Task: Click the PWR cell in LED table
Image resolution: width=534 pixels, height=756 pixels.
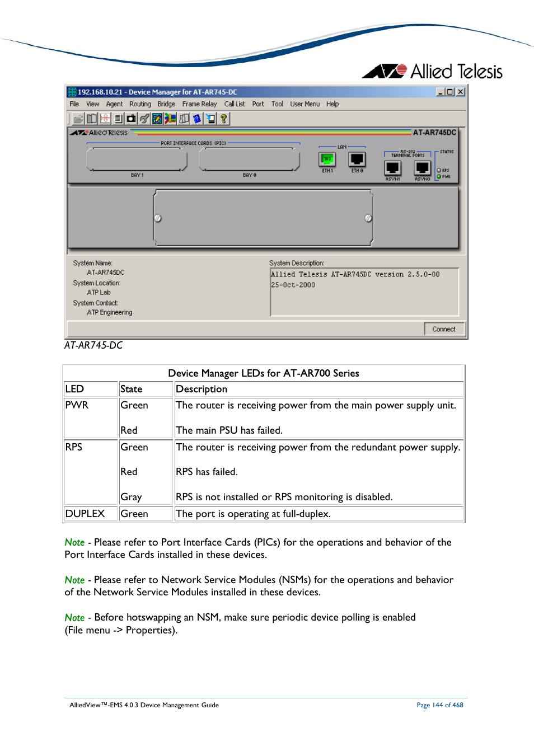Action: pyautogui.click(x=91, y=417)
